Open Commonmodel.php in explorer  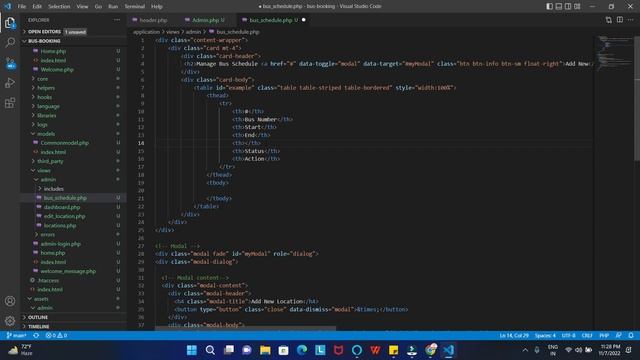coord(73,143)
